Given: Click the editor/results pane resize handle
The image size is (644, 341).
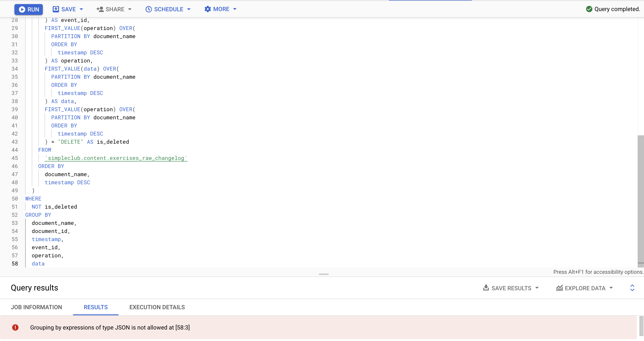Looking at the screenshot, I should click(x=324, y=274).
